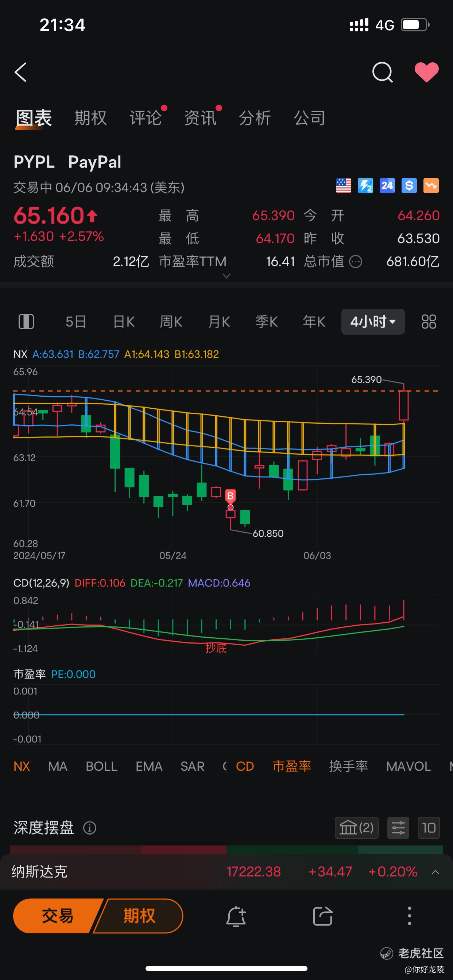This screenshot has width=453, height=980.
Task: Tap the 市盈率TTM label
Action: click(193, 262)
